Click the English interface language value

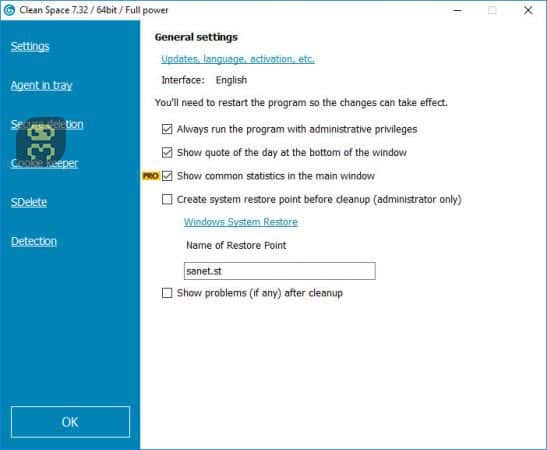coord(231,80)
